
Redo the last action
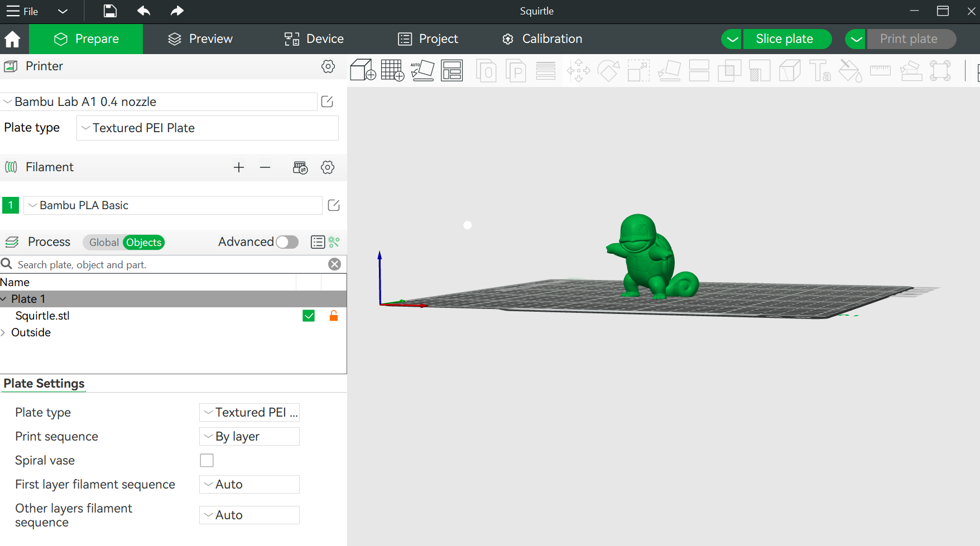(x=177, y=11)
